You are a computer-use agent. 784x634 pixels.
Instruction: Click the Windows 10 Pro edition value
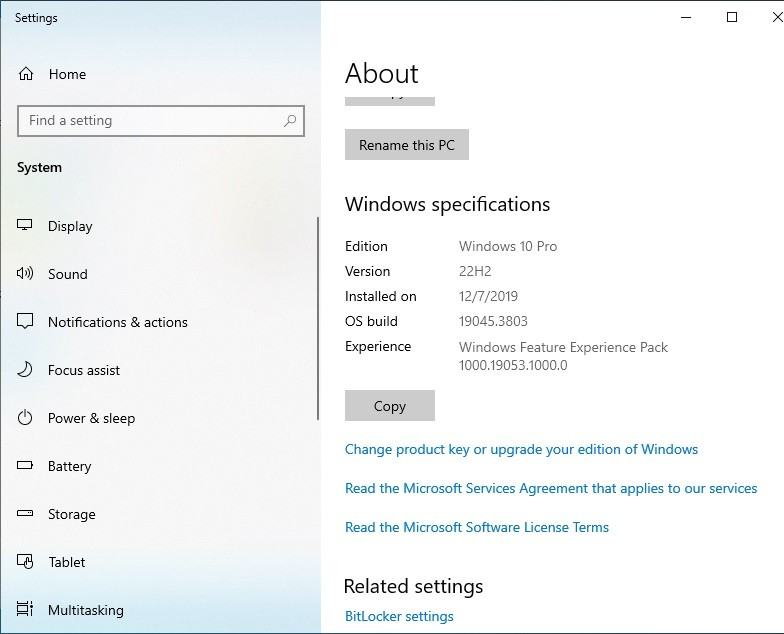[x=508, y=246]
